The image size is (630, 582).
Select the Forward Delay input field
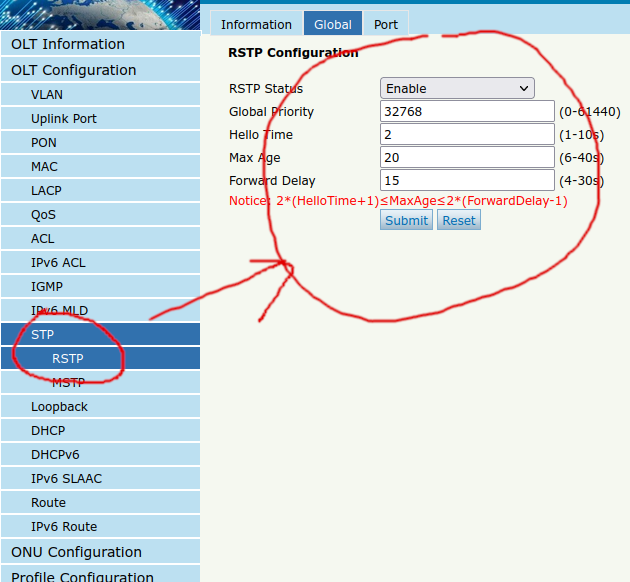467,181
